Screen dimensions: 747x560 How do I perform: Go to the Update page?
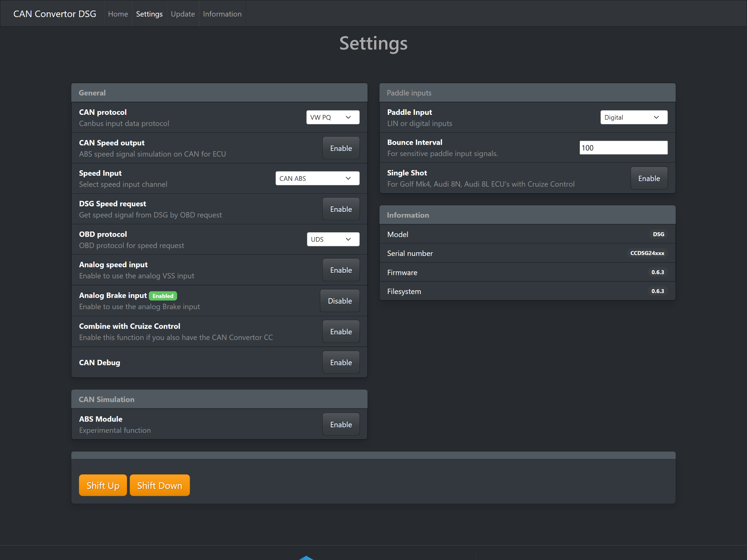coord(183,14)
